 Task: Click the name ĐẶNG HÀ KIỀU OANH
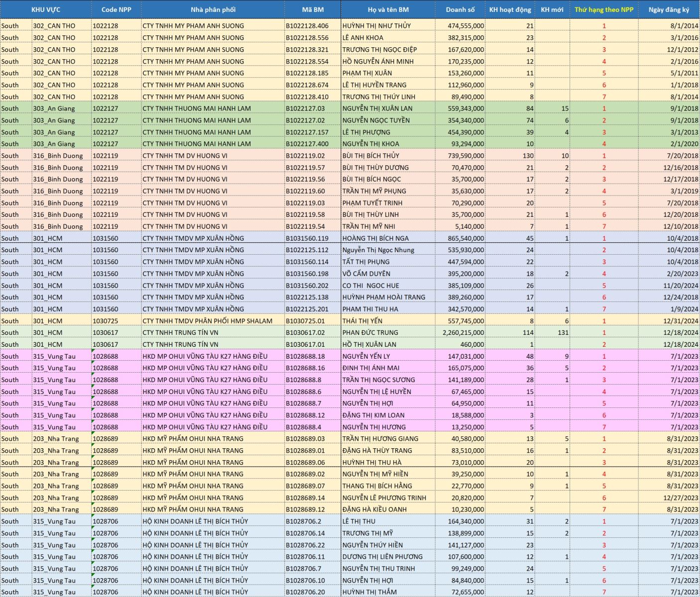click(x=374, y=509)
